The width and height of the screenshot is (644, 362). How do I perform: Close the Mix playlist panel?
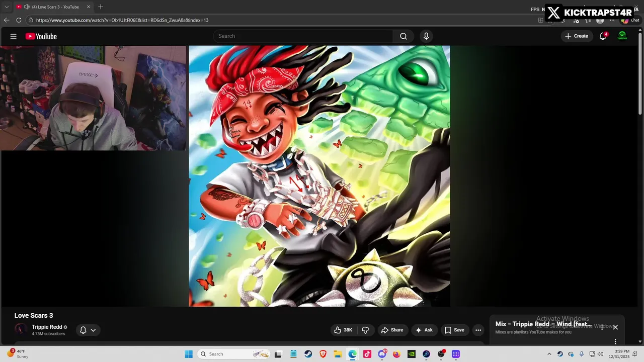615,327
